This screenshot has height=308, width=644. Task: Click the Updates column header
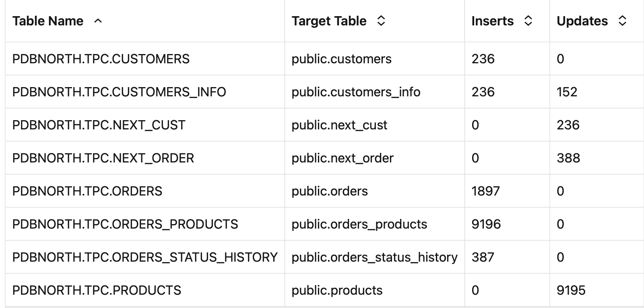pos(582,21)
